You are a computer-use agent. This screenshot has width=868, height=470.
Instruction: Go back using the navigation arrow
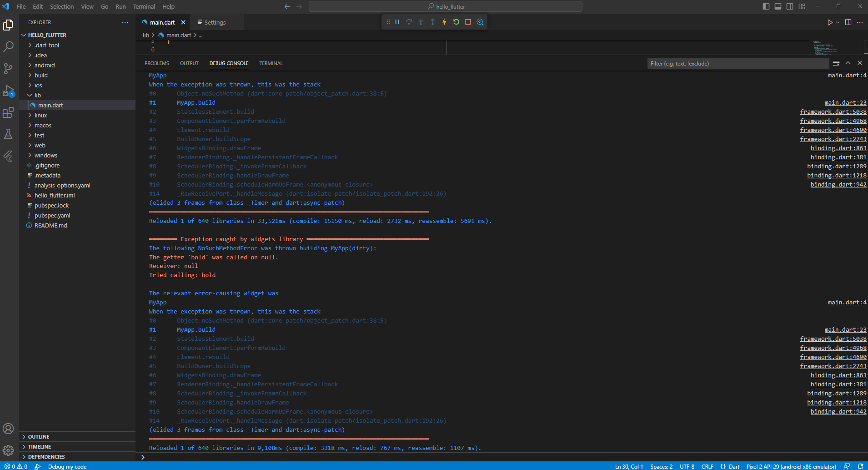(287, 6)
